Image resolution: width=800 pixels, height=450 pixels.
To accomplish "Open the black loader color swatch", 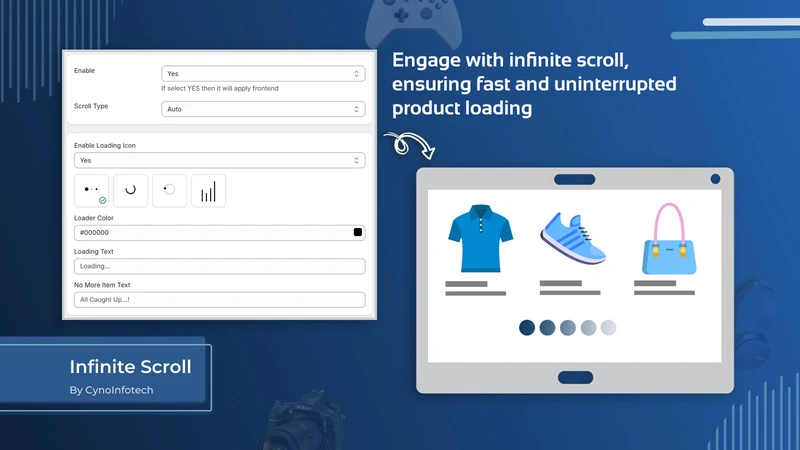I will [x=358, y=232].
